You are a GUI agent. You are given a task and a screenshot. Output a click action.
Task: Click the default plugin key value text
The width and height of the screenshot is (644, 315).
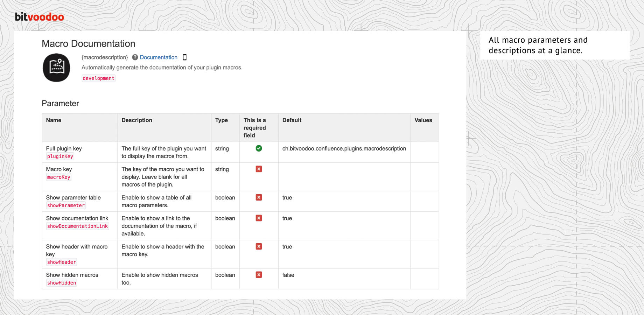[x=344, y=148]
